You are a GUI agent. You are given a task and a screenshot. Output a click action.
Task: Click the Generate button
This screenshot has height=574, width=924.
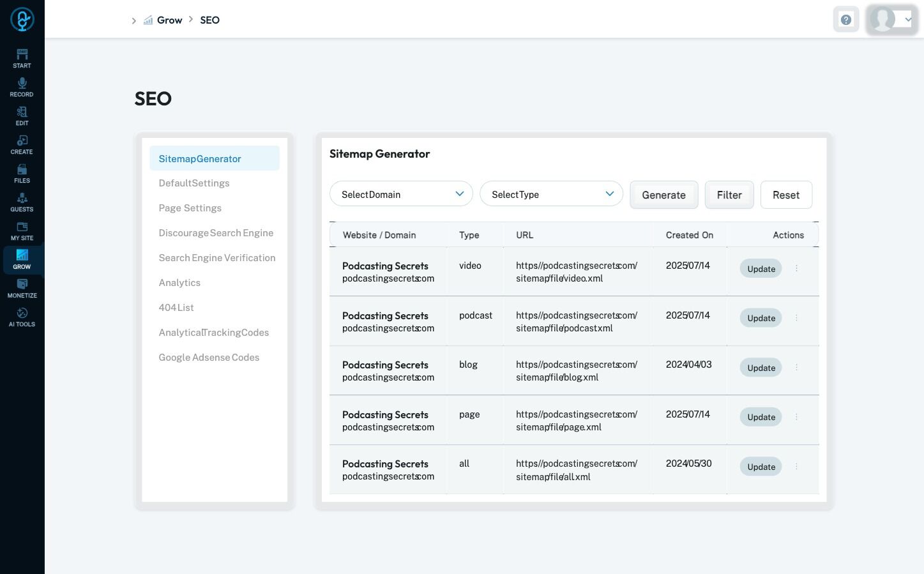click(x=664, y=195)
